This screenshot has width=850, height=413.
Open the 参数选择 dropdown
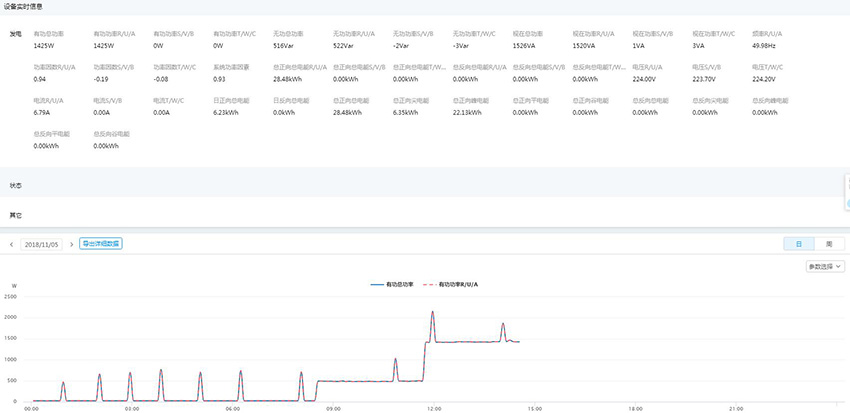pos(825,266)
